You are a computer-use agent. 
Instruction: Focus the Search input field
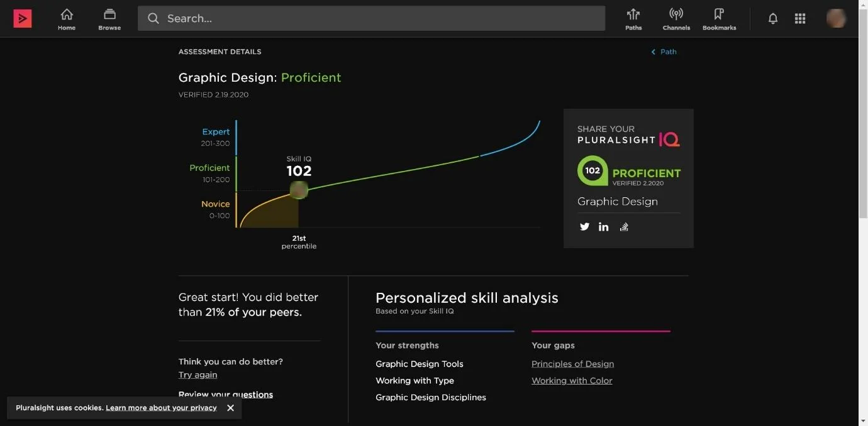tap(371, 19)
